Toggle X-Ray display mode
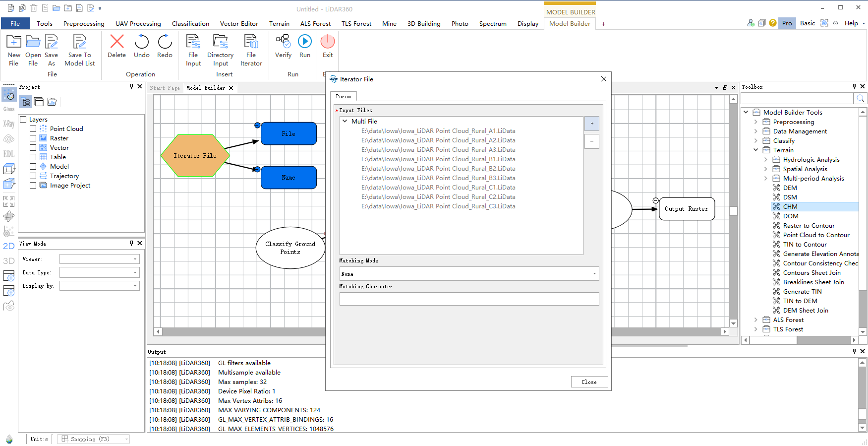Viewport: 868px width, 446px height. (9, 124)
